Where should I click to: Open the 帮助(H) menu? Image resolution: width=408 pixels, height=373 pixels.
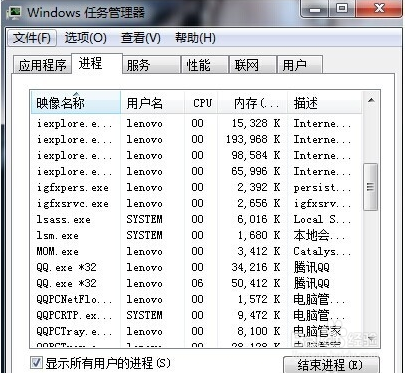click(195, 38)
